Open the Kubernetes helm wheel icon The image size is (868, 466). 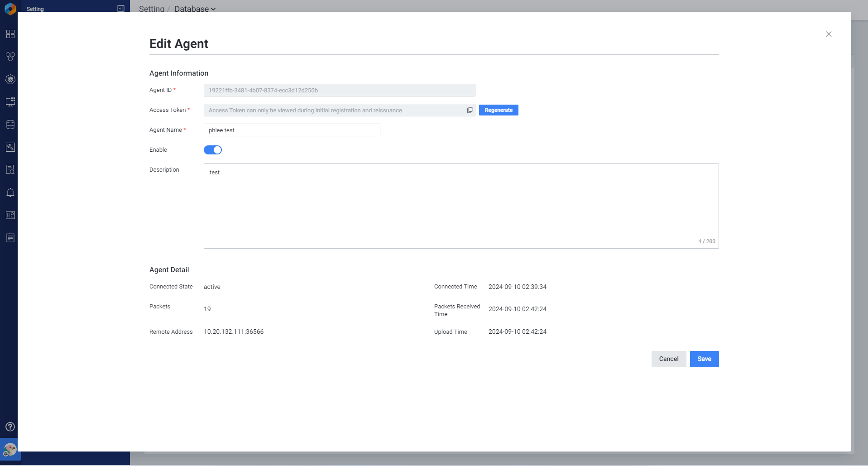(10, 79)
